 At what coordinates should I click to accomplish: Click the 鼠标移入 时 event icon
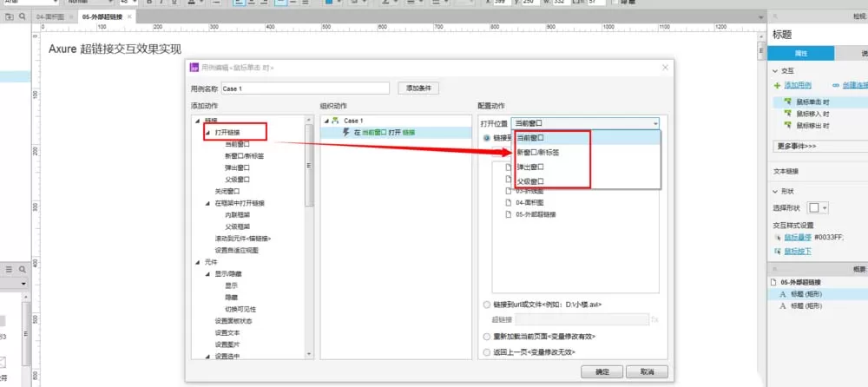point(788,114)
